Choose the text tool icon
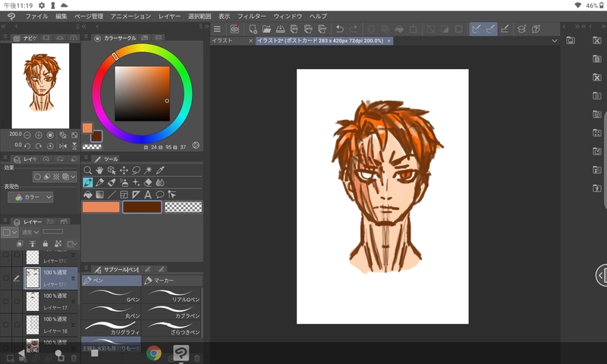 coord(147,194)
